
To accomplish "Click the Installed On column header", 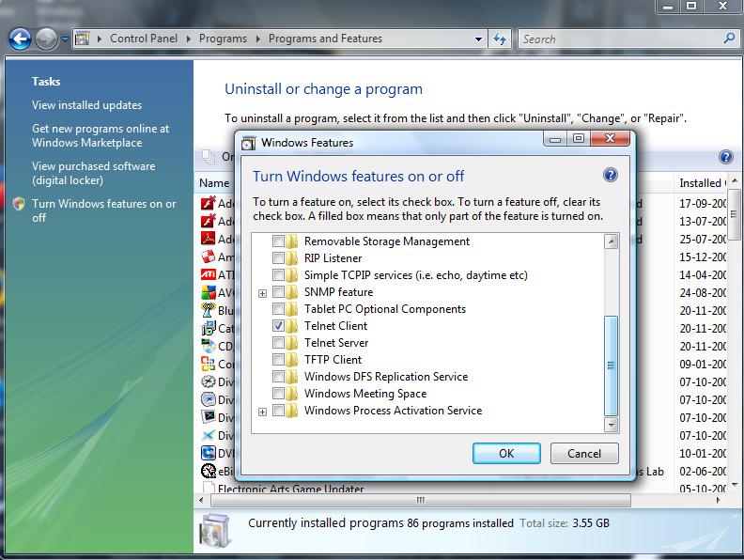I will (x=702, y=183).
